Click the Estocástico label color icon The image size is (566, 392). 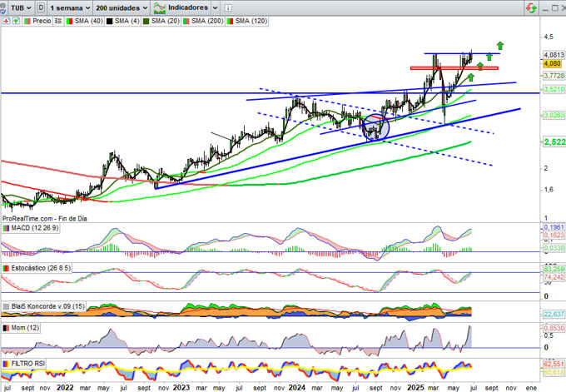point(6,269)
